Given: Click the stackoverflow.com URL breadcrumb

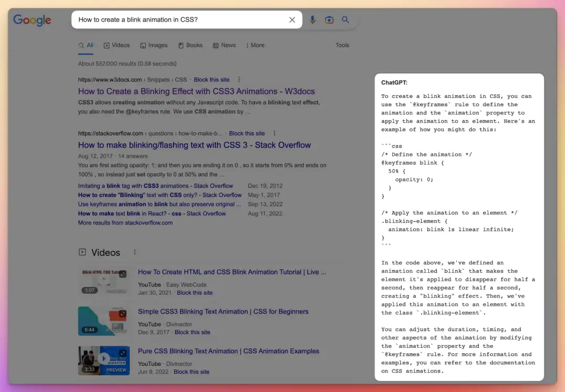Looking at the screenshot, I should coord(110,133).
